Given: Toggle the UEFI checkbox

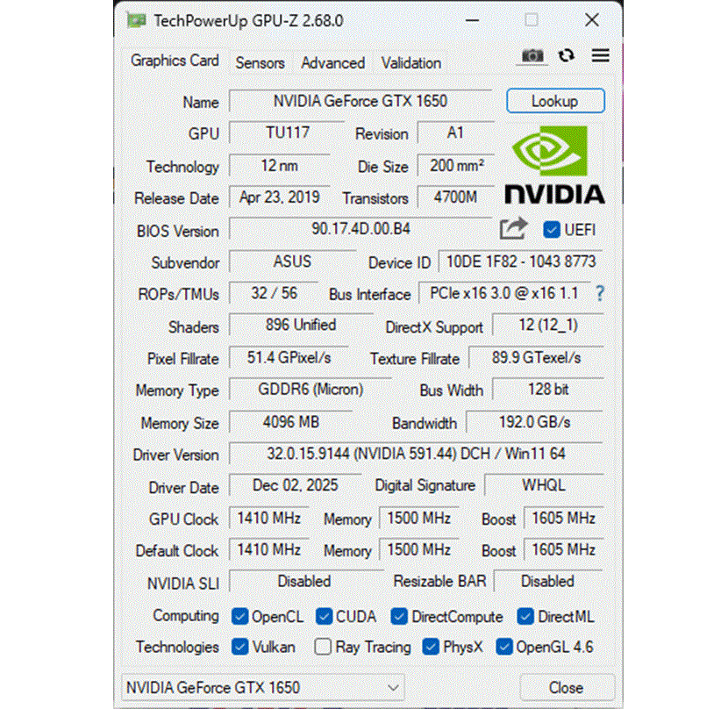Looking at the screenshot, I should coord(552,230).
